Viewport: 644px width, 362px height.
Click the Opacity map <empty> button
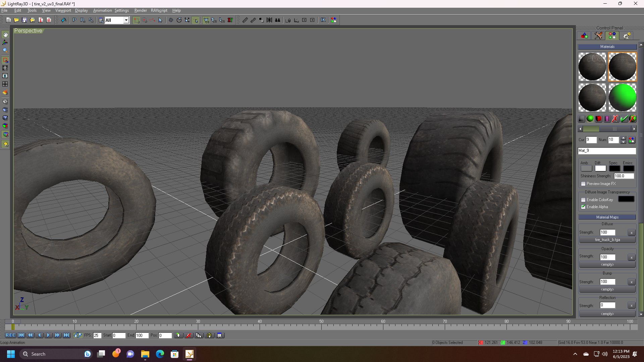pyautogui.click(x=607, y=264)
